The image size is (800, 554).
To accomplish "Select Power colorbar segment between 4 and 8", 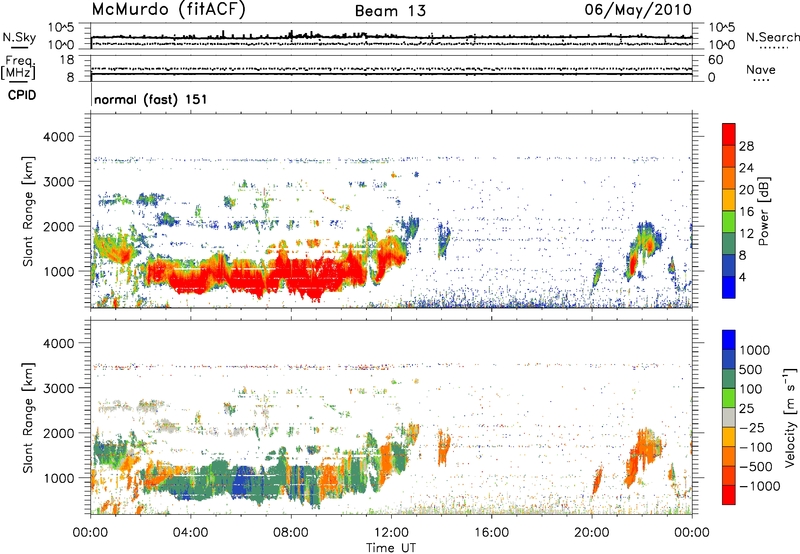I will (x=729, y=265).
